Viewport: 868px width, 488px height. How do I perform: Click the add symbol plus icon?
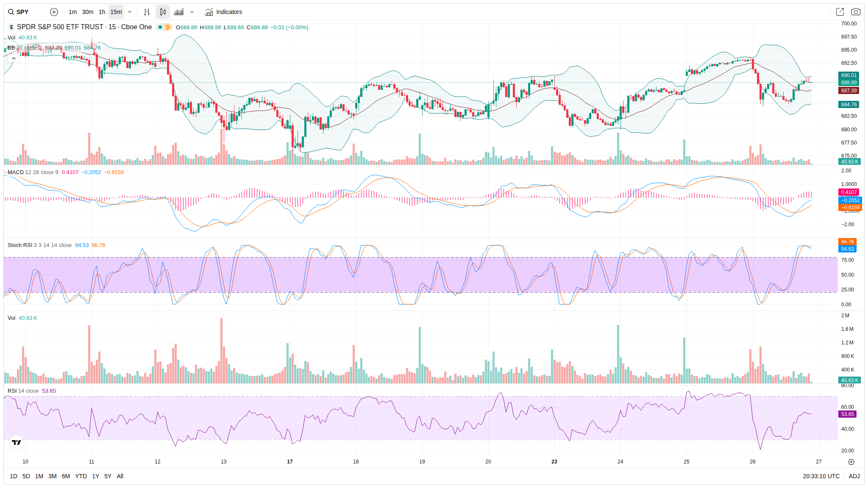point(54,12)
